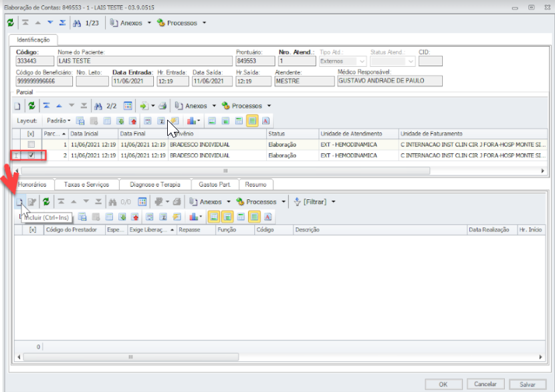This screenshot has width=555, height=392.
Task: Click edit record icon in Honorários toolbar
Action: click(x=32, y=202)
